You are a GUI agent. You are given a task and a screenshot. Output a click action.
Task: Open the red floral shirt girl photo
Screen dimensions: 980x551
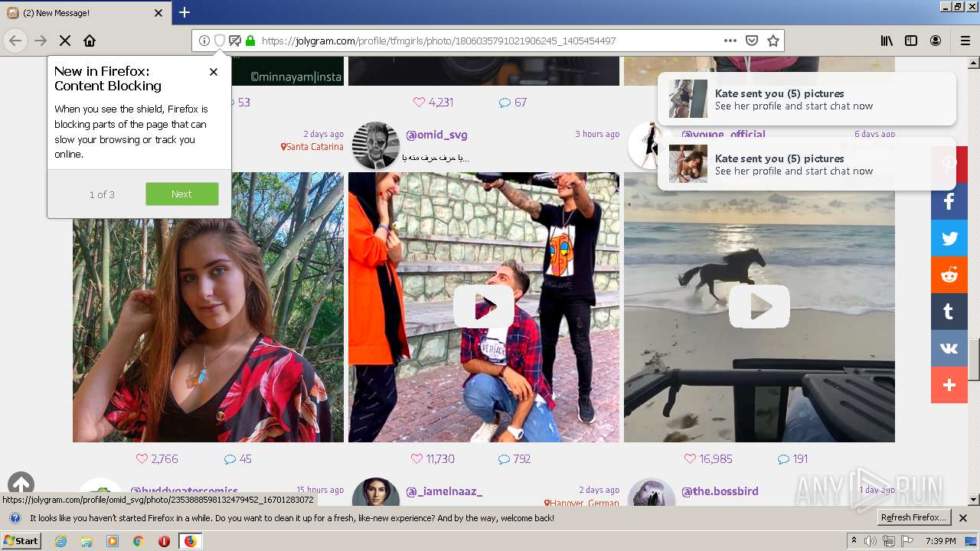click(208, 307)
